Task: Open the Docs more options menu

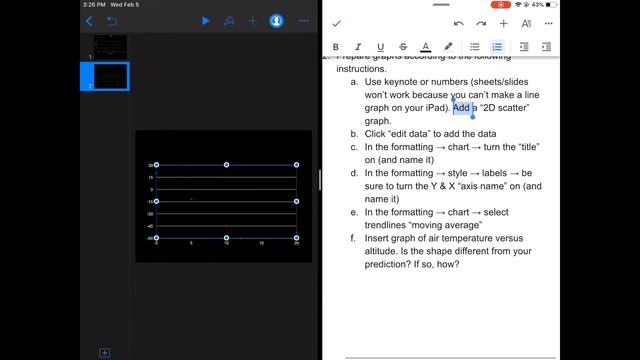Action: (549, 24)
